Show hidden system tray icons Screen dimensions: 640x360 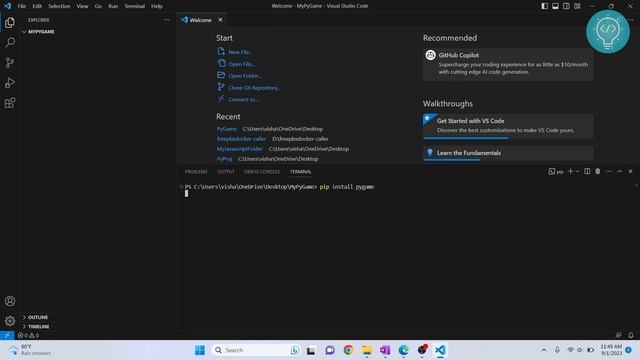[x=544, y=350]
